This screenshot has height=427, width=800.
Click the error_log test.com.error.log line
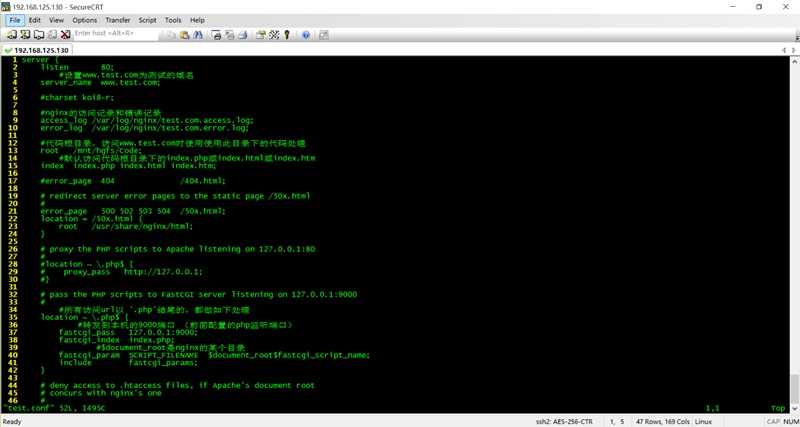click(x=145, y=128)
